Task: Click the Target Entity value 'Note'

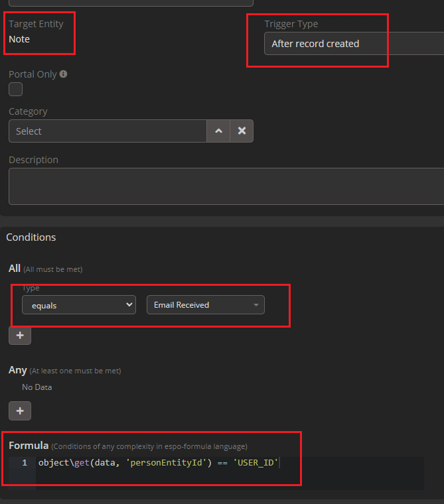Action: (19, 39)
